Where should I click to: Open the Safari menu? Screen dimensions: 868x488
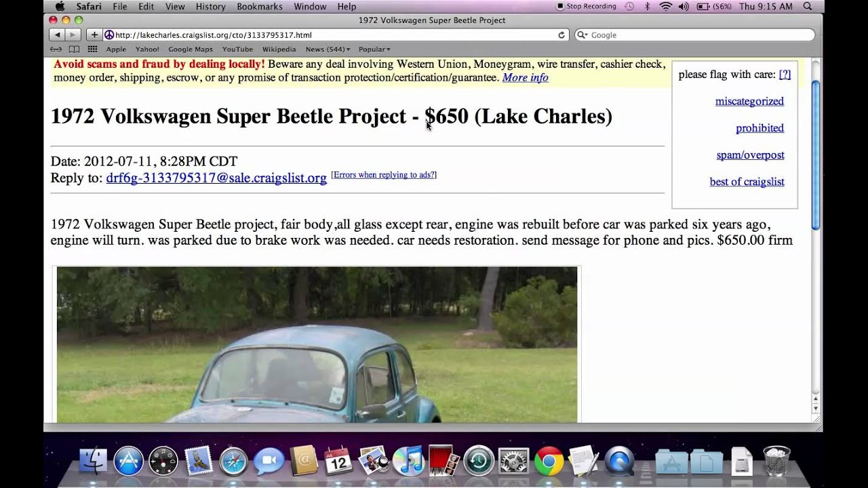pyautogui.click(x=89, y=7)
